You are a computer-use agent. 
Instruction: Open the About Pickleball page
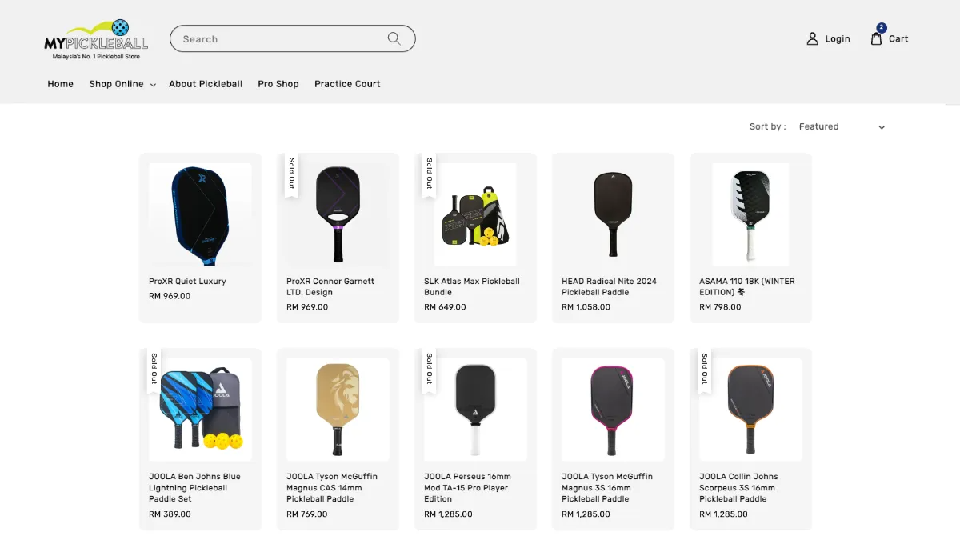click(206, 84)
